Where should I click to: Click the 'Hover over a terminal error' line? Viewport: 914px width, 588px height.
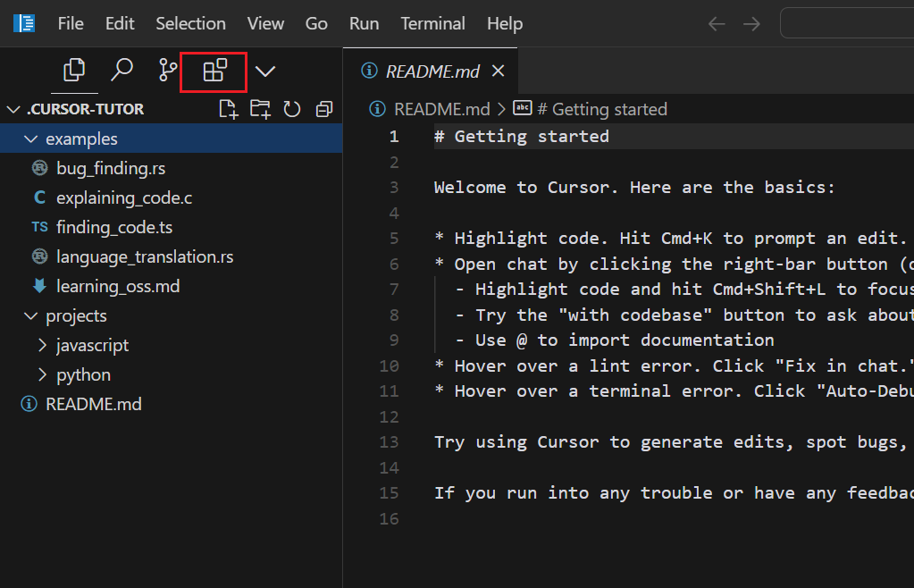point(674,391)
